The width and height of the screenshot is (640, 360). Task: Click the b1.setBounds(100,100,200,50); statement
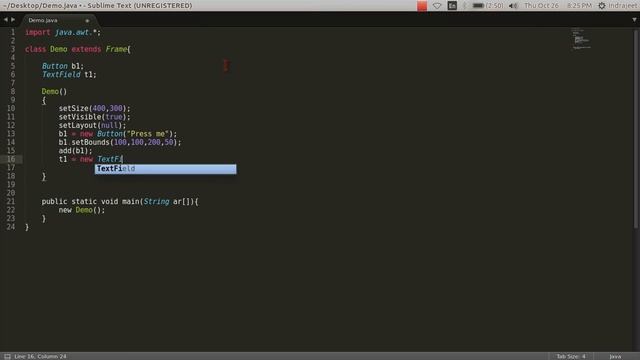(120, 142)
